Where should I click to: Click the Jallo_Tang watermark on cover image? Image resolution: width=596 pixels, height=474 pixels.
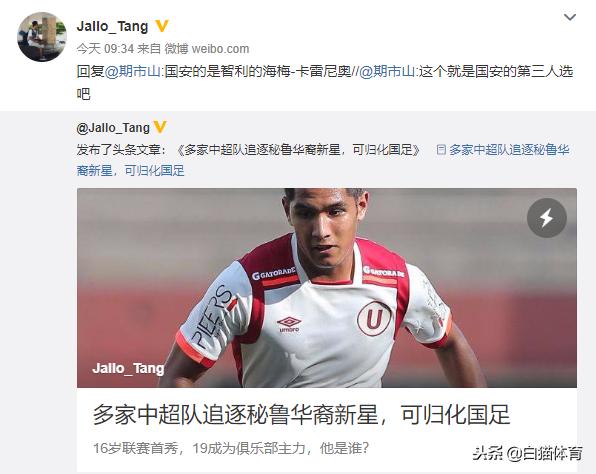[x=128, y=368]
